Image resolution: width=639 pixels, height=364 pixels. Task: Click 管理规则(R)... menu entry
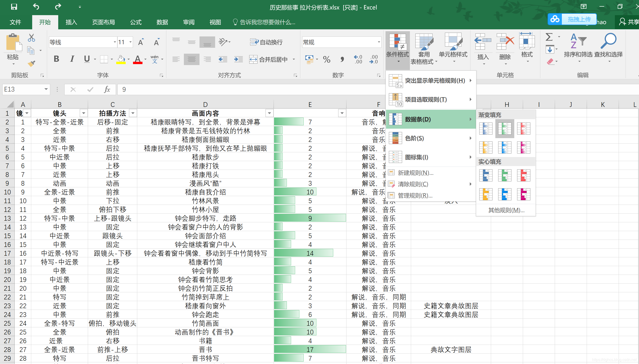[x=415, y=196]
